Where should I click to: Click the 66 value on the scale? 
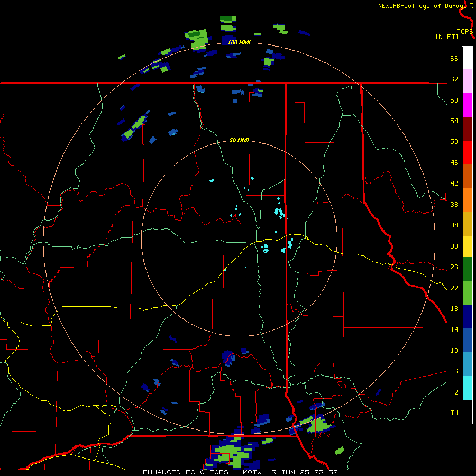454,58
